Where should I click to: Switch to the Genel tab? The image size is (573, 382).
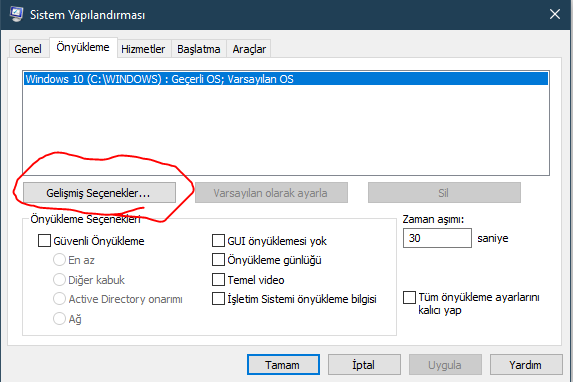(x=28, y=49)
